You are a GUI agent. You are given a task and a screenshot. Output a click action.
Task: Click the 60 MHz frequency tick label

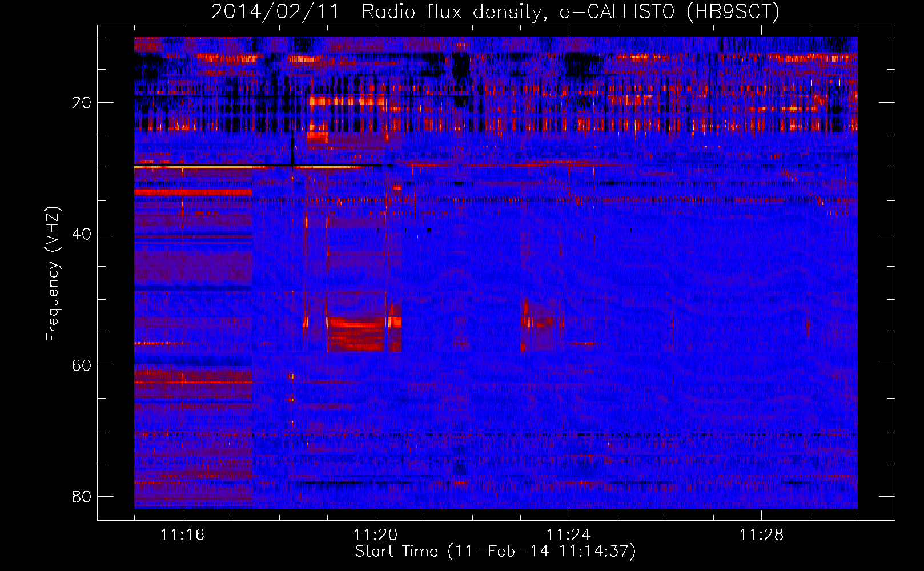pyautogui.click(x=82, y=365)
